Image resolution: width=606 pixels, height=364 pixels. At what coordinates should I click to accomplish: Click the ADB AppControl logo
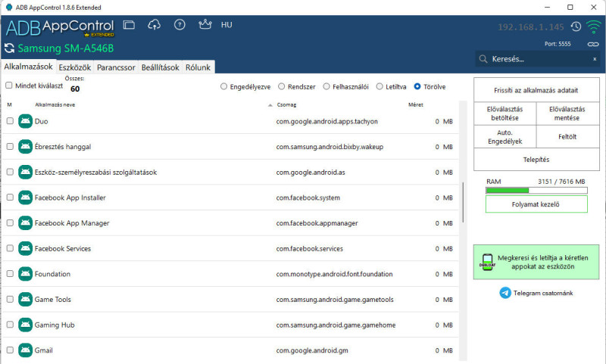click(60, 28)
